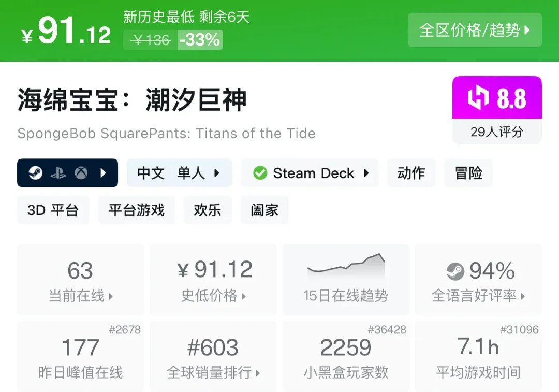Expand the 中文 单人 language details

pos(179,173)
